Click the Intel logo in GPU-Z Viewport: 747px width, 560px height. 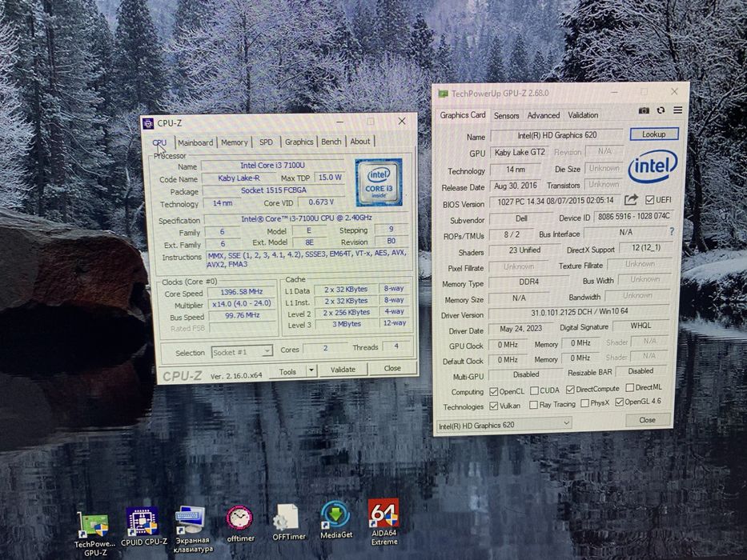pyautogui.click(x=653, y=166)
